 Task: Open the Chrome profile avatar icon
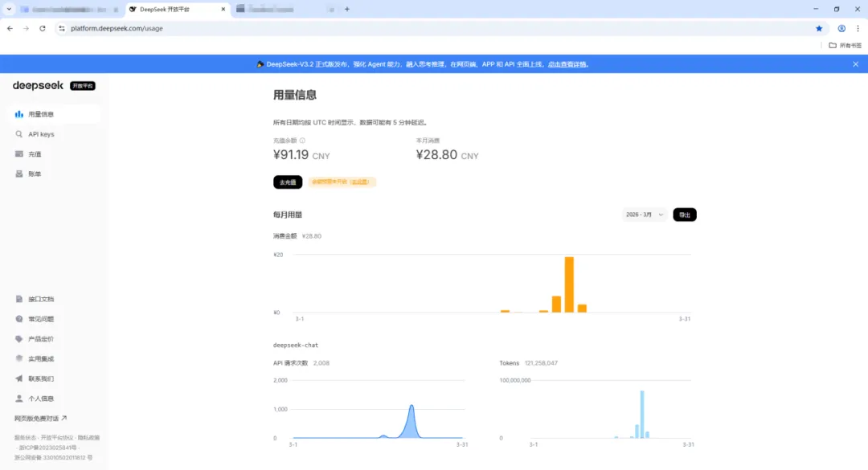tap(841, 28)
